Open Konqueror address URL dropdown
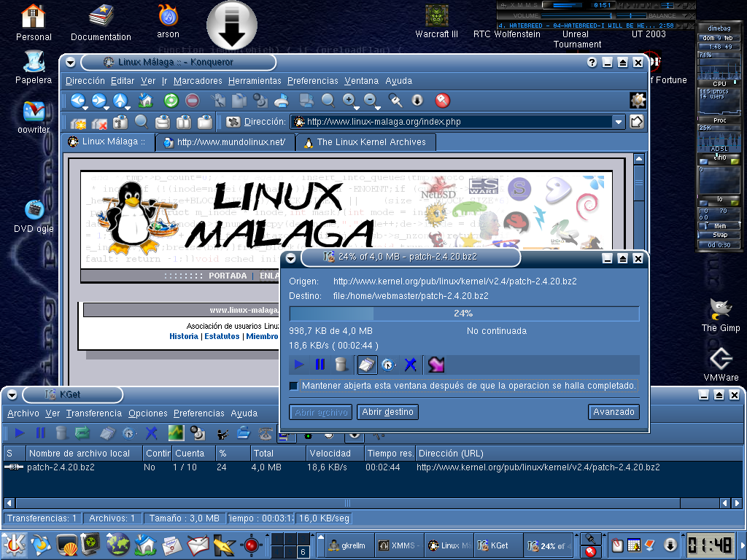747x560 pixels. tap(619, 122)
